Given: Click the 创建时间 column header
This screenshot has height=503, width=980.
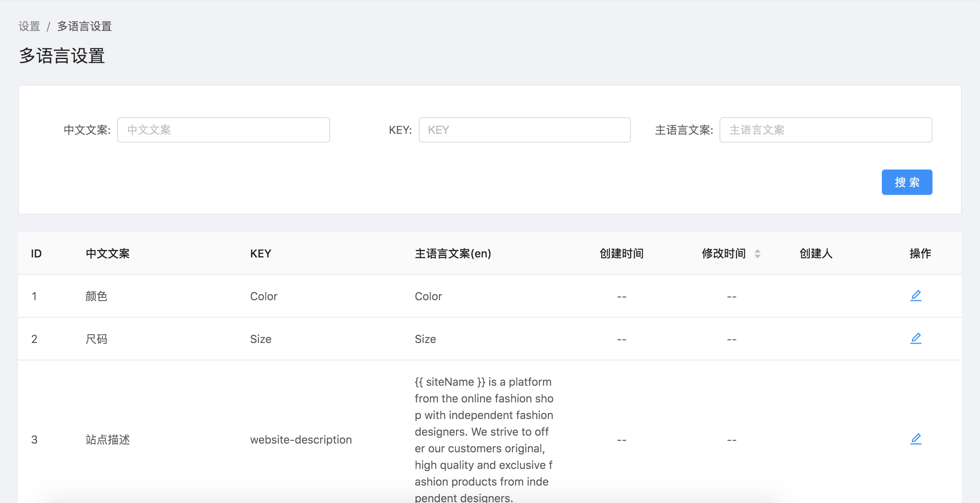Looking at the screenshot, I should pos(621,253).
